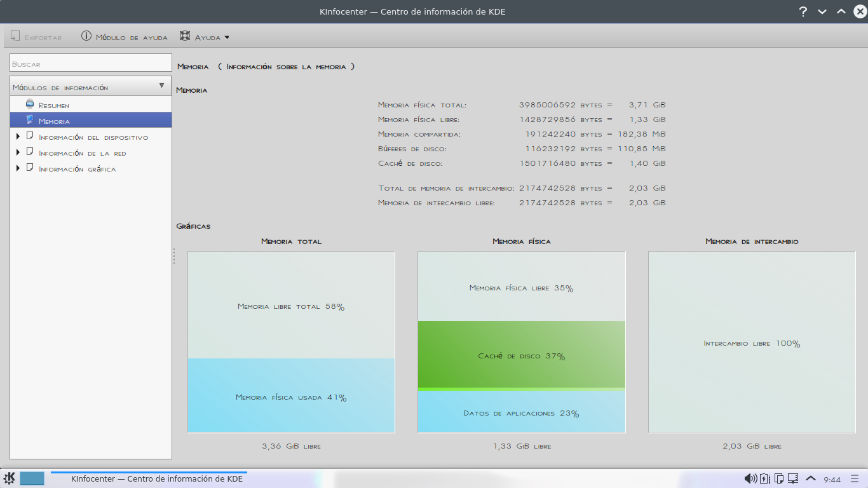Click the Exportar toolbar button
Image resolution: width=868 pixels, height=488 pixels.
click(36, 37)
